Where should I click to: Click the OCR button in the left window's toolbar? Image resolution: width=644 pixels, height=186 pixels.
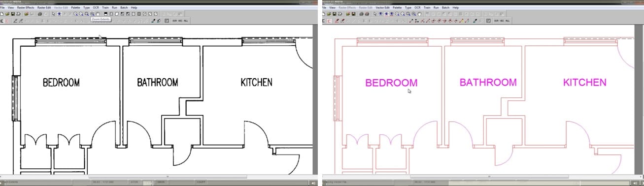174,21
